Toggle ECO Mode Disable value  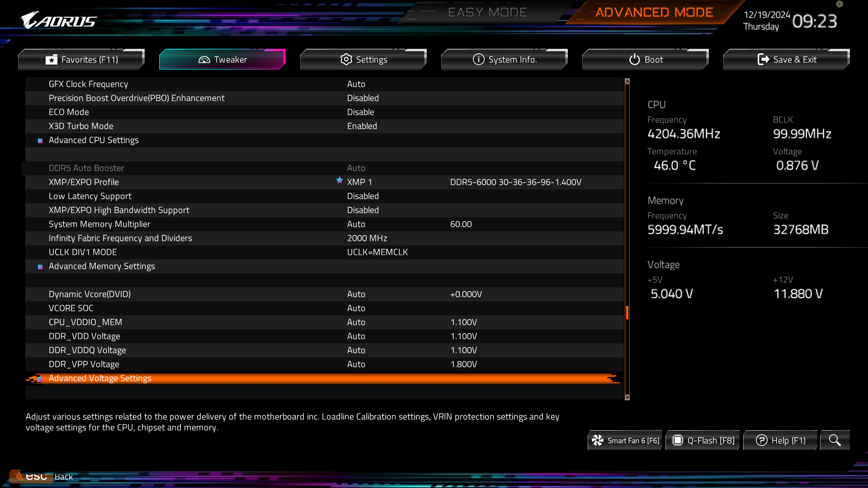(360, 112)
